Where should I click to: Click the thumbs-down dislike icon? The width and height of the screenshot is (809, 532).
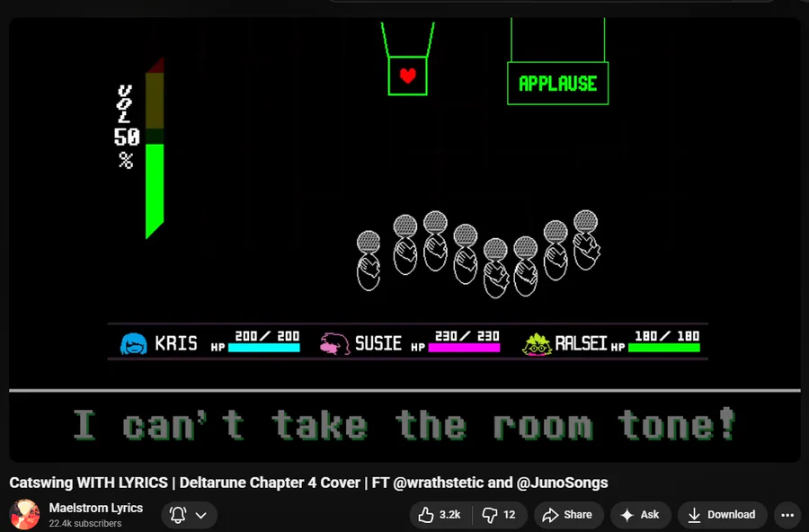pos(489,515)
